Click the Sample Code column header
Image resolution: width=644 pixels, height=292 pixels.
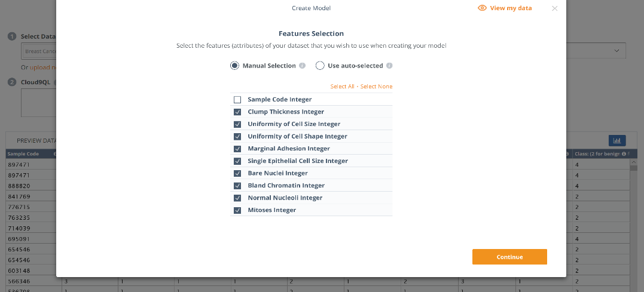point(23,154)
